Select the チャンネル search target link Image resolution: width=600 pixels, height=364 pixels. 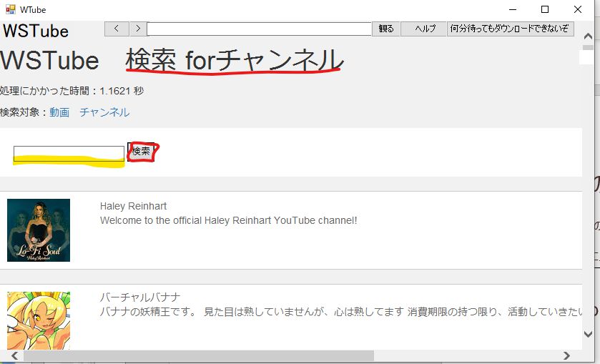tap(104, 112)
